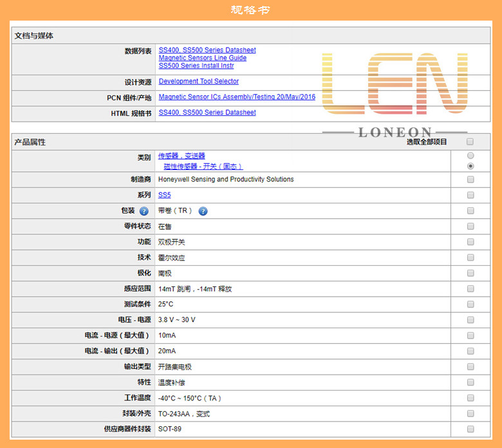Open the SS5 series link
The height and width of the screenshot is (448, 502).
[165, 195]
